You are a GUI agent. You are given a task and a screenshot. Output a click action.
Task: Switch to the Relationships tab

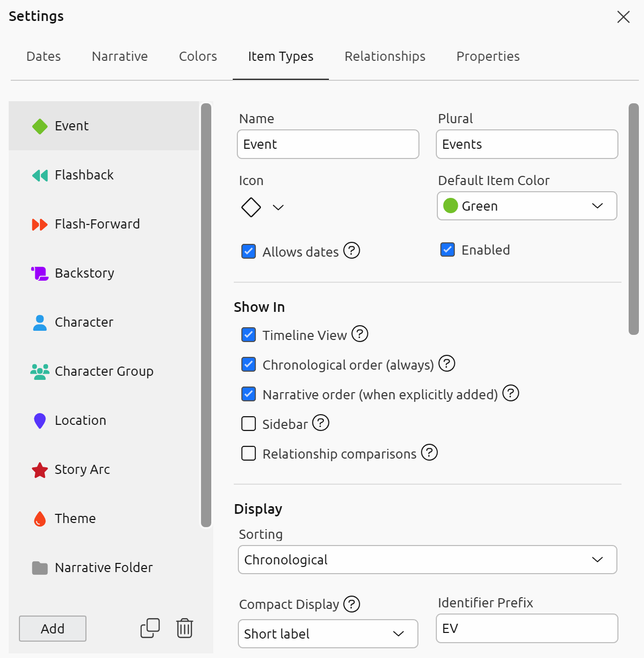click(x=385, y=56)
